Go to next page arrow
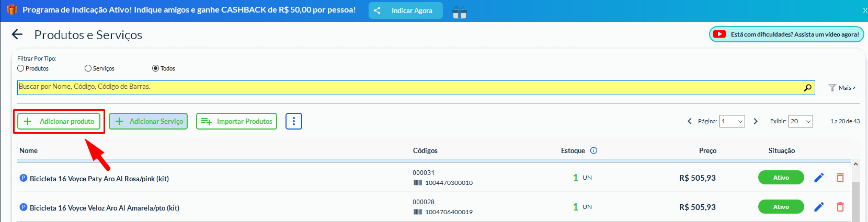This screenshot has width=868, height=222. pyautogui.click(x=756, y=121)
